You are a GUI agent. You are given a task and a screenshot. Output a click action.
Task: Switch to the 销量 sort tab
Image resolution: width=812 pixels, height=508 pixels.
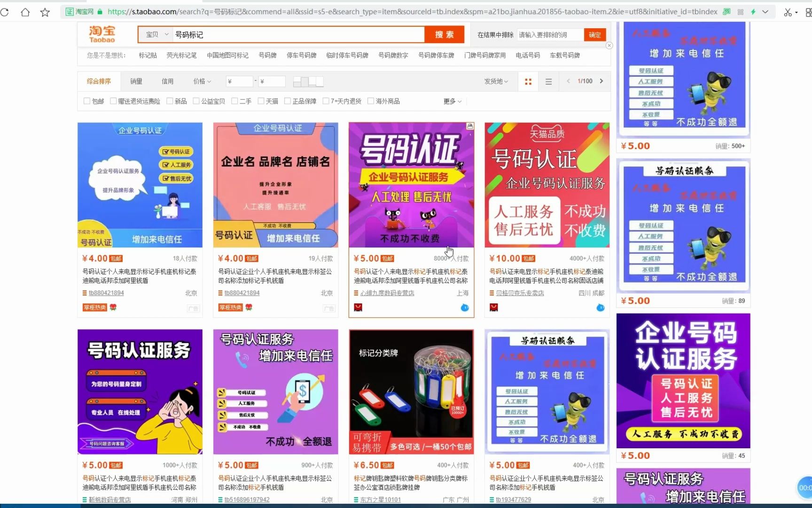[135, 81]
